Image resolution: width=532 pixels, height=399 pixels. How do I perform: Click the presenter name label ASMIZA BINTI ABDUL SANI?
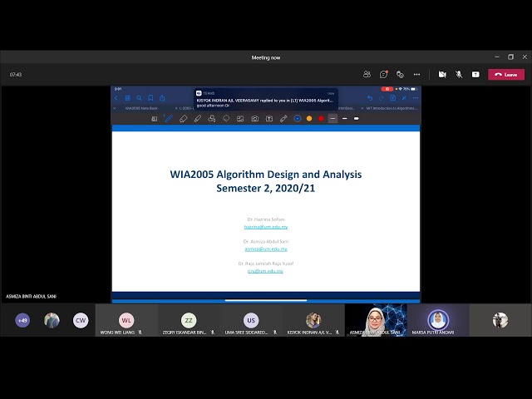point(32,296)
